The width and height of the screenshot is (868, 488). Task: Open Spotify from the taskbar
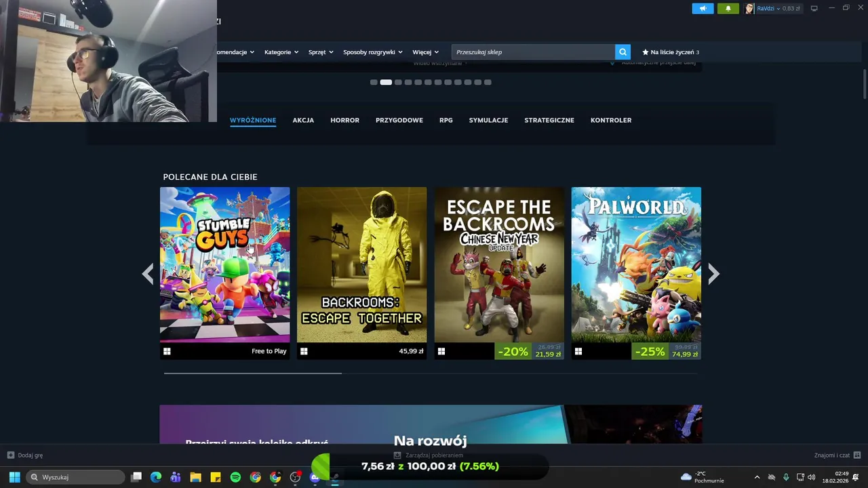pyautogui.click(x=235, y=477)
